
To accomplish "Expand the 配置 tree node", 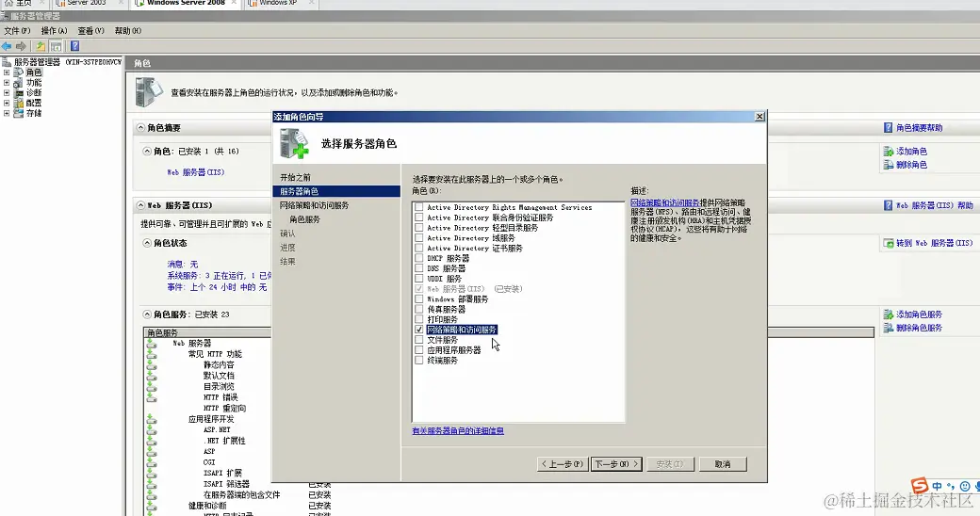I will click(x=7, y=103).
